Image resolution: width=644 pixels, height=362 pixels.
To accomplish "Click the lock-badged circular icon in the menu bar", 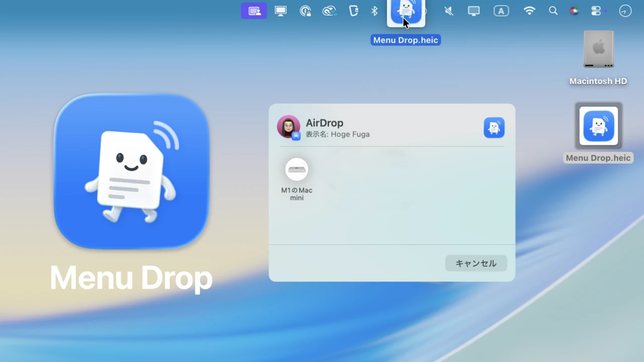I will (305, 11).
